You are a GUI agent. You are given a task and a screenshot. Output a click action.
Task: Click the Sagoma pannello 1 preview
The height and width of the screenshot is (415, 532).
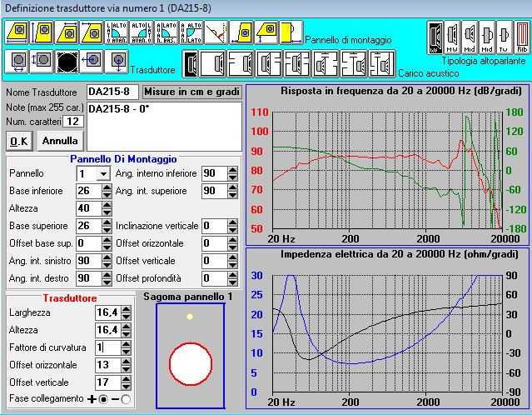[x=191, y=356]
